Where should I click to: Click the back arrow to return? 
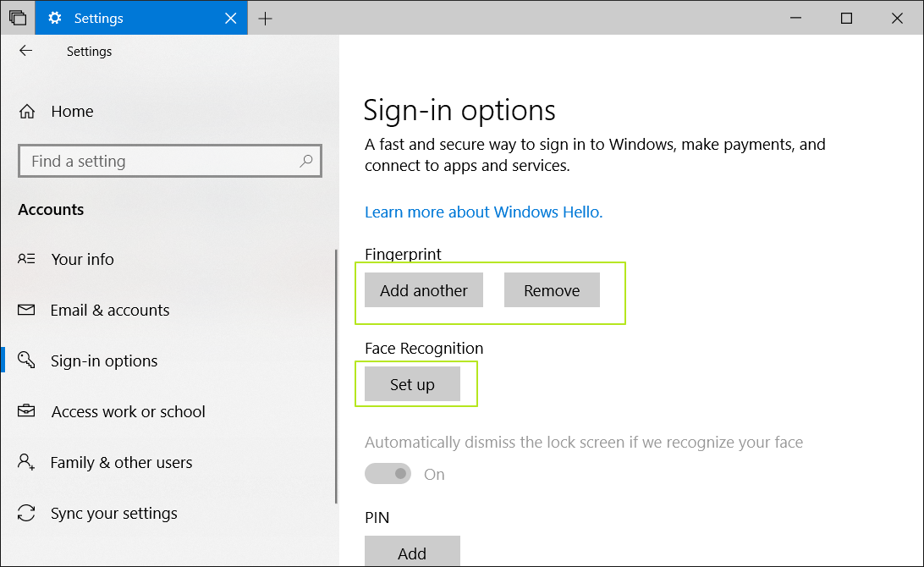(x=25, y=51)
